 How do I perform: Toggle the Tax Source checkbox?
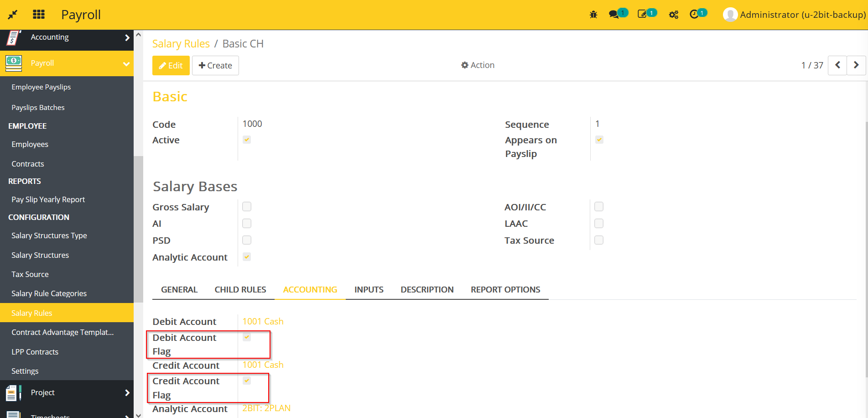coord(599,240)
